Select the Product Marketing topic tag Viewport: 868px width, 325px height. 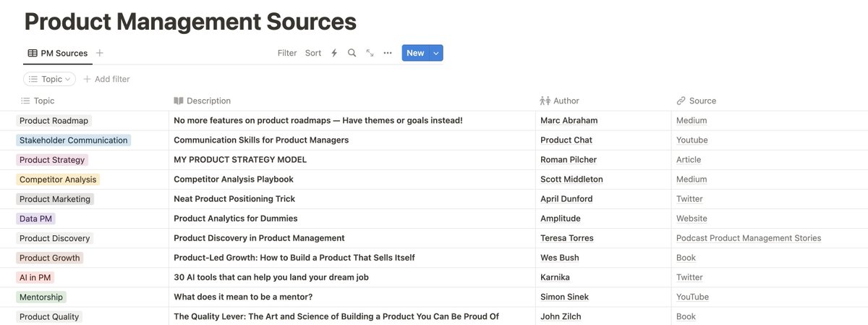pyautogui.click(x=55, y=198)
